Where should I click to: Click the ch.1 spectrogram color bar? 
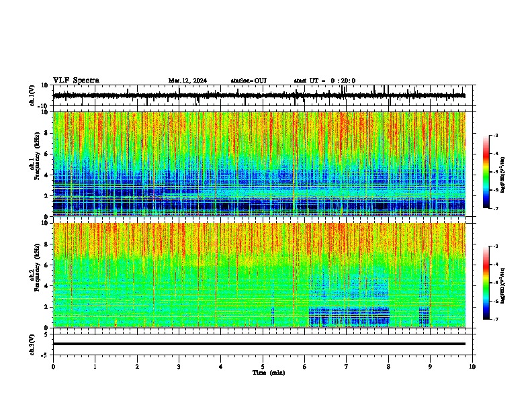[x=486, y=172]
